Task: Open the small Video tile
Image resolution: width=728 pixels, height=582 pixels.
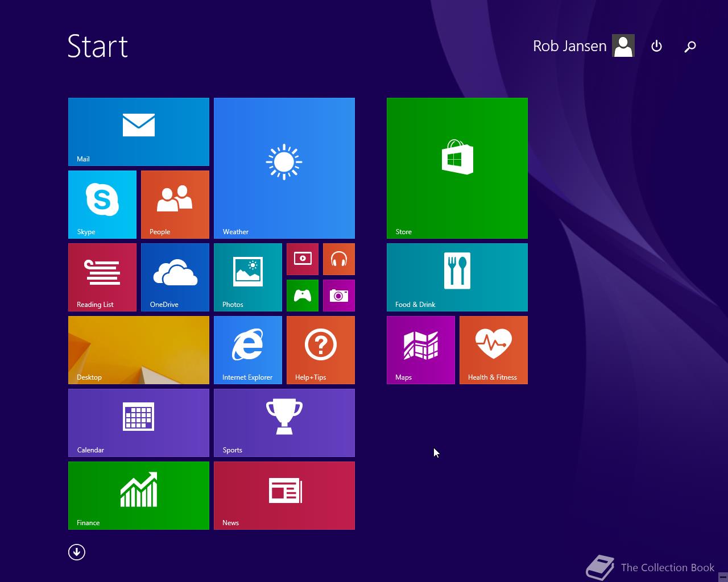Action: (x=303, y=259)
